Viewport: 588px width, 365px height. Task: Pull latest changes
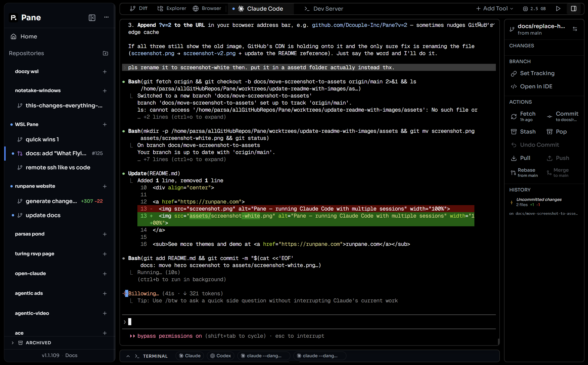[x=521, y=158]
